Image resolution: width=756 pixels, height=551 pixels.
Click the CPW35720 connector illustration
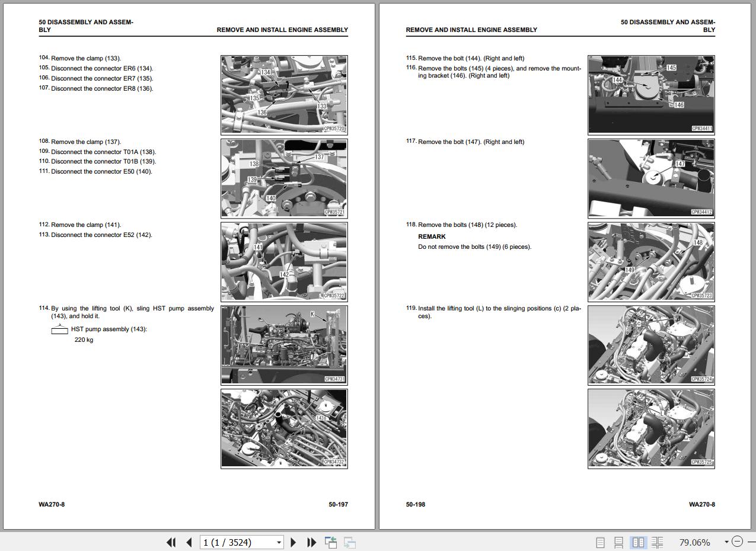tap(284, 95)
